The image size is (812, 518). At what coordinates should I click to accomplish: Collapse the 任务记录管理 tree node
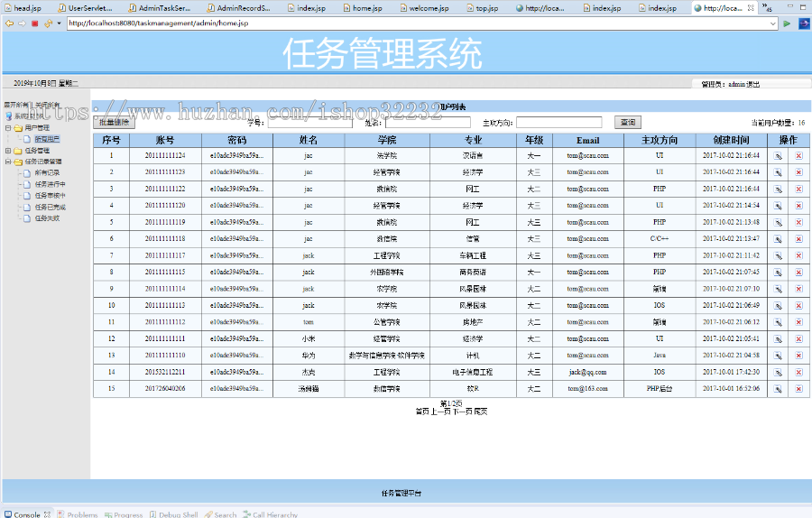click(x=8, y=162)
